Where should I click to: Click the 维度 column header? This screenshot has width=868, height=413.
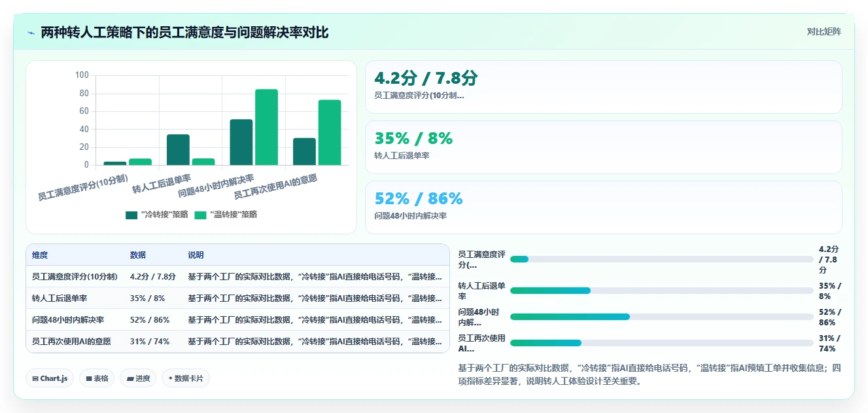pos(40,255)
